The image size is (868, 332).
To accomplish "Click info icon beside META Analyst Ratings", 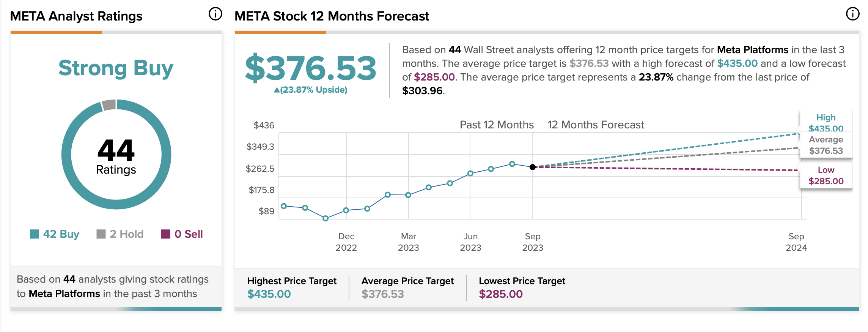I will 215,14.
